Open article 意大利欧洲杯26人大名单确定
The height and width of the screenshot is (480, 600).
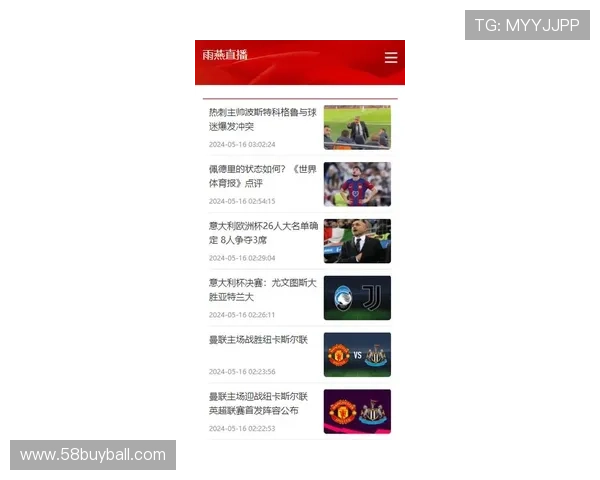coord(263,233)
